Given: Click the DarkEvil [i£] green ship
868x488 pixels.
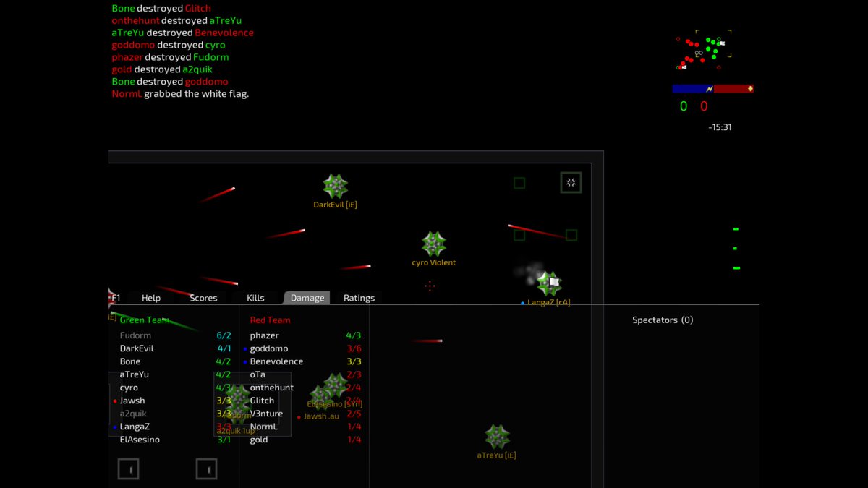Looking at the screenshot, I should point(335,187).
